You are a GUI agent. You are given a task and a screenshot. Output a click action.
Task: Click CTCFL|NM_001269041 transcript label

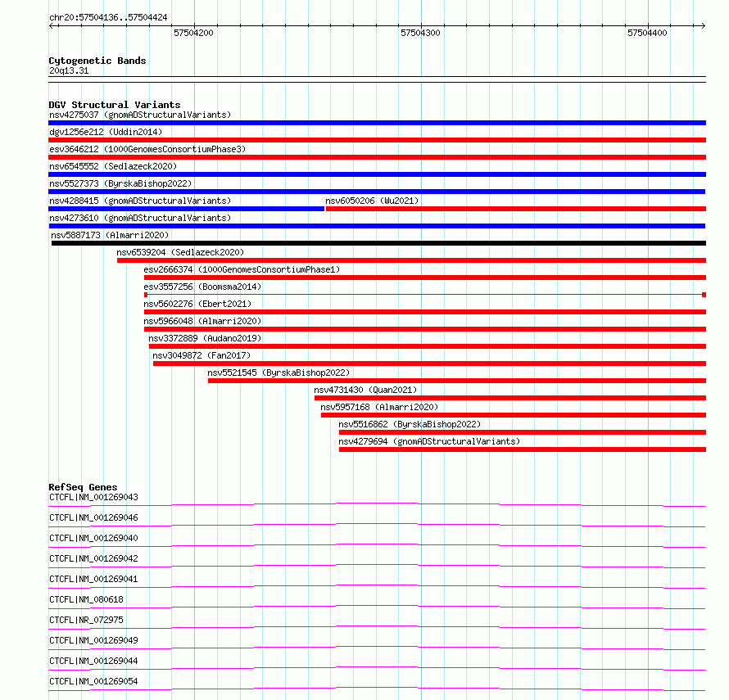point(93,579)
